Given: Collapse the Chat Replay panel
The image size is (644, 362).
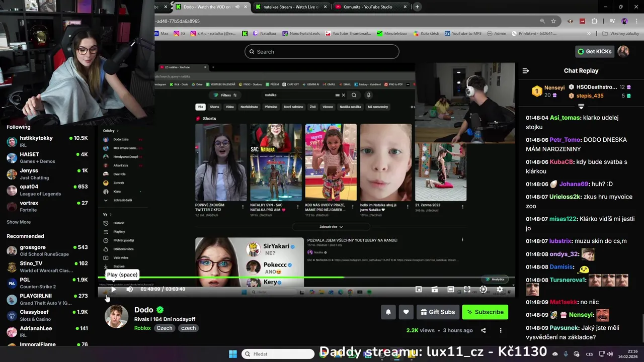Looking at the screenshot, I should point(526,71).
